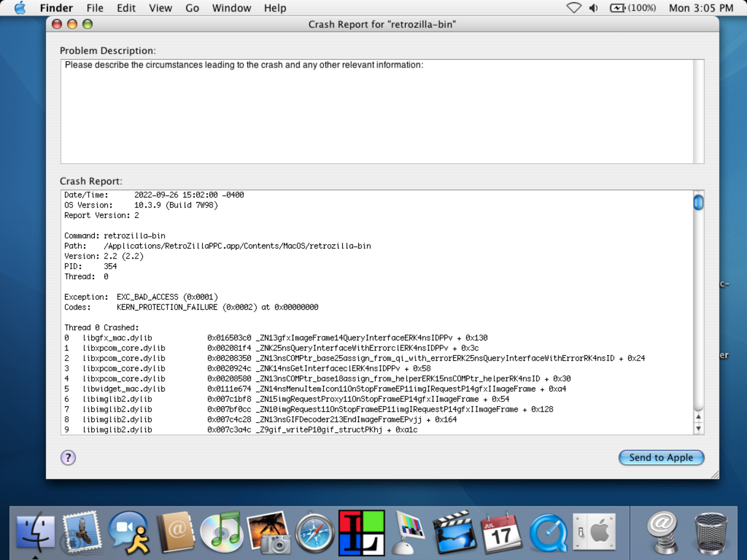747x560 pixels.
Task: Open the Go menu
Action: (192, 8)
